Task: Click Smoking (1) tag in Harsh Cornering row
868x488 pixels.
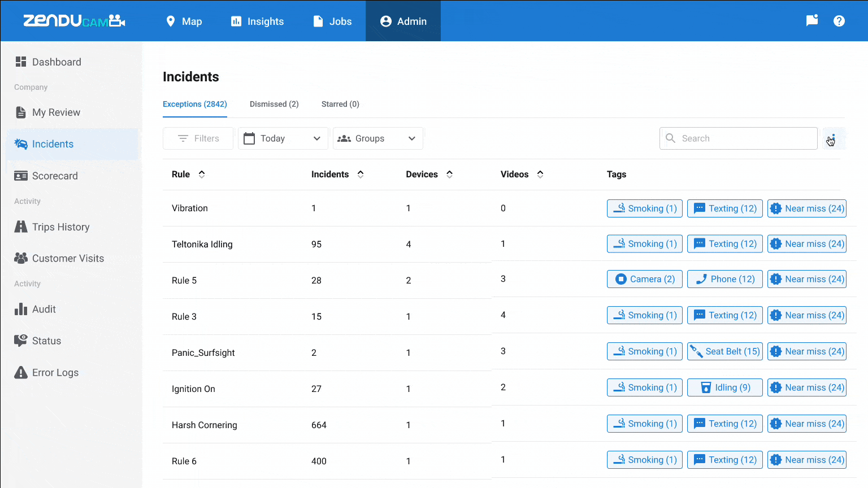Action: (x=645, y=424)
